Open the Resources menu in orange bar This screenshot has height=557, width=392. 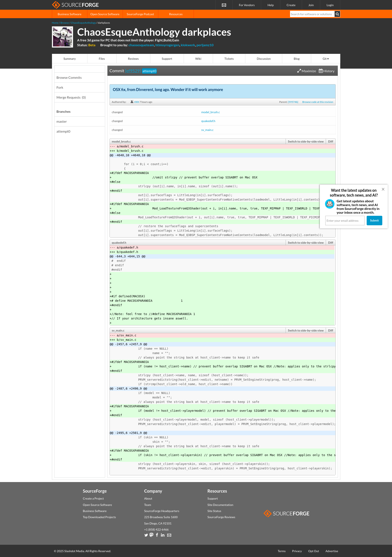click(176, 14)
